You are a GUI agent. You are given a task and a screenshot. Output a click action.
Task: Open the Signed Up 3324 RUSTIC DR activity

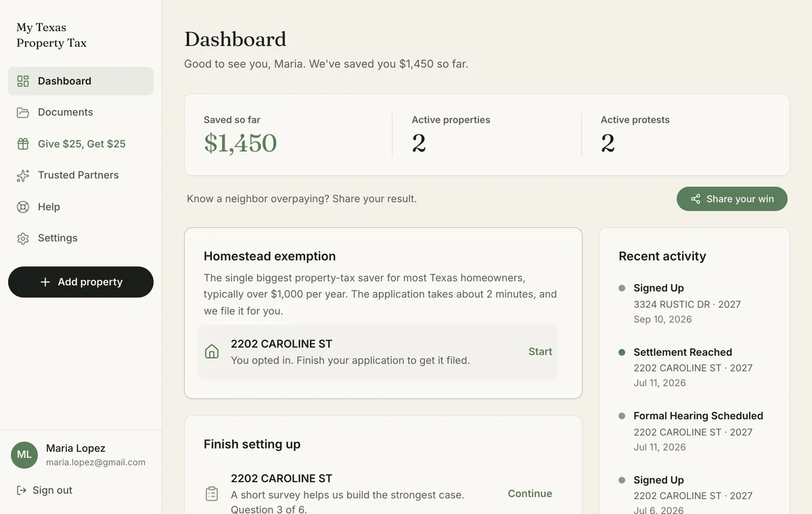click(687, 304)
